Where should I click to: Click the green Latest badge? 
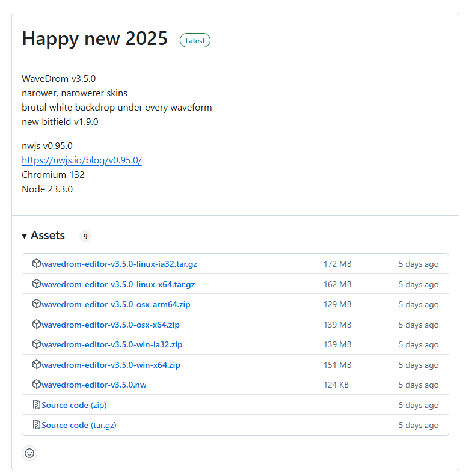(x=195, y=40)
